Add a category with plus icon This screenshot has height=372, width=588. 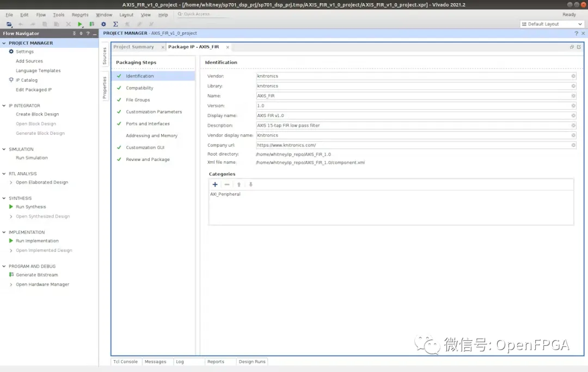215,184
